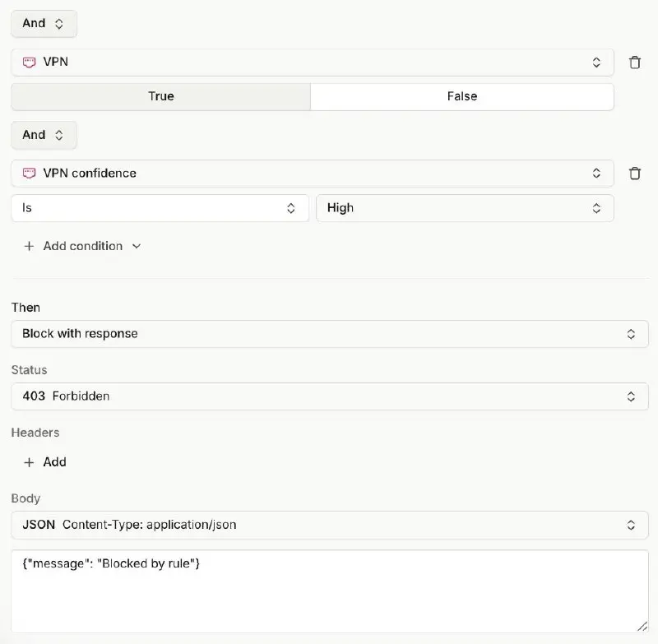This screenshot has width=658, height=644.
Task: Add a new response header
Action: point(45,462)
